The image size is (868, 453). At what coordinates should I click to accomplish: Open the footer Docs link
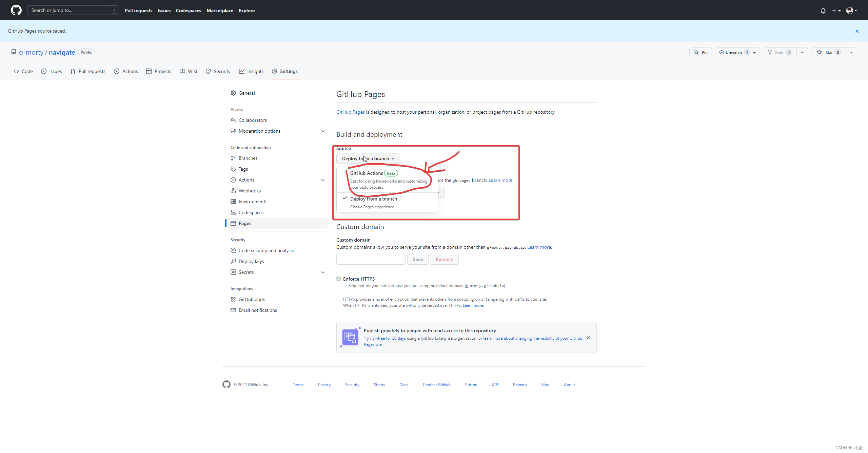(x=403, y=385)
